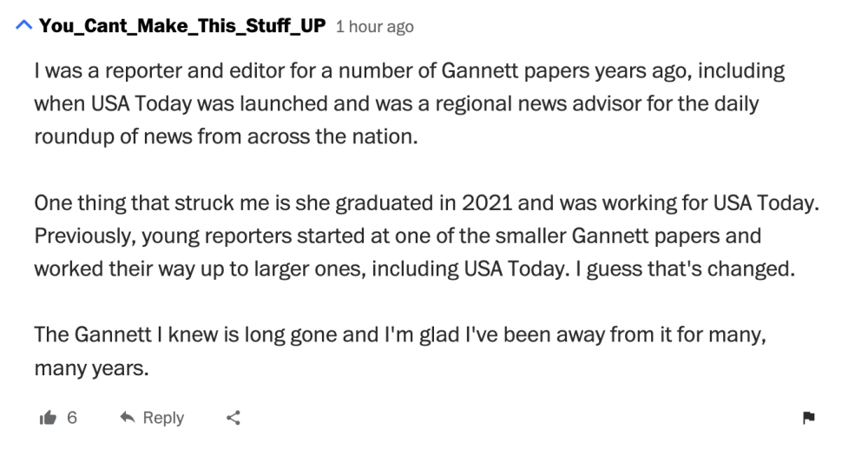Screen dimensions: 868x450
Task: Click the "1 hour ago" timestamp
Action: [x=375, y=27]
